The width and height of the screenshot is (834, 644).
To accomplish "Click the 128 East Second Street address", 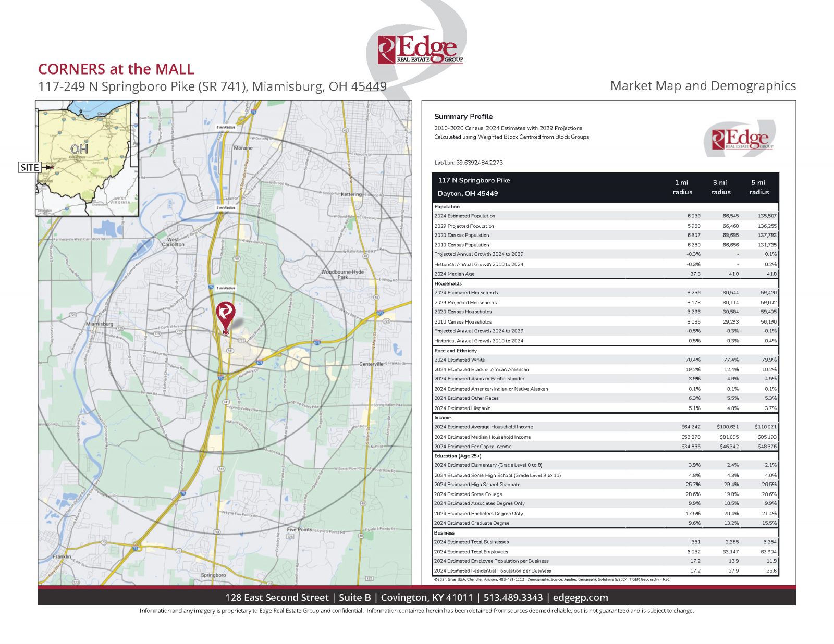I will click(277, 598).
